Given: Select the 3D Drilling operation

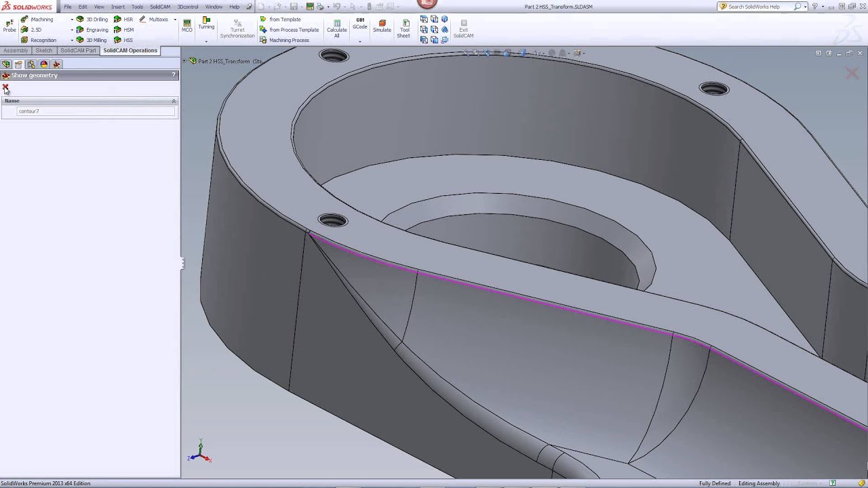Looking at the screenshot, I should (92, 19).
